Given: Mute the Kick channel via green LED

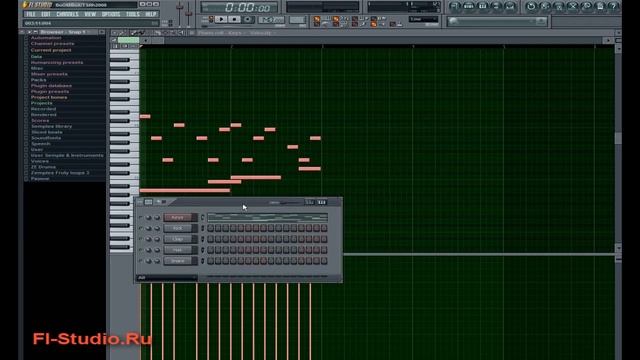Looking at the screenshot, I should pos(140,229).
